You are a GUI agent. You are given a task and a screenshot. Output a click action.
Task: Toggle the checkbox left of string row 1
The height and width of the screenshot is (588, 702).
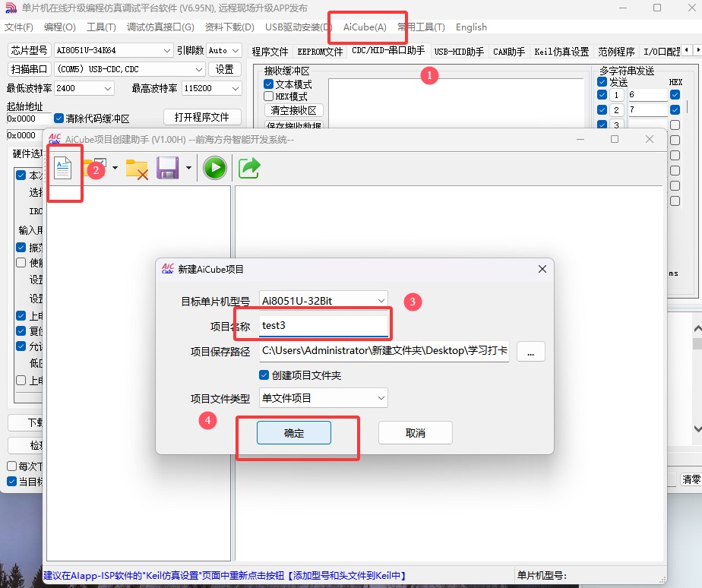[602, 95]
